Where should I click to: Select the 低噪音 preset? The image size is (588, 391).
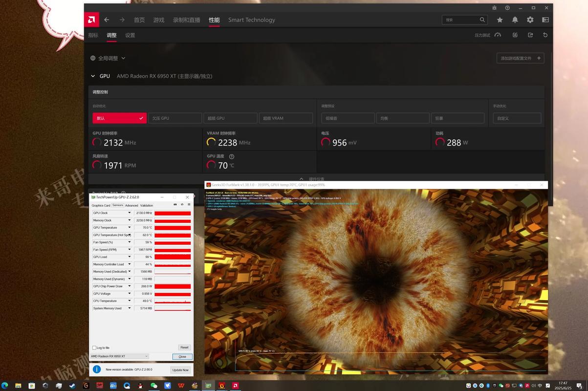[x=348, y=118]
